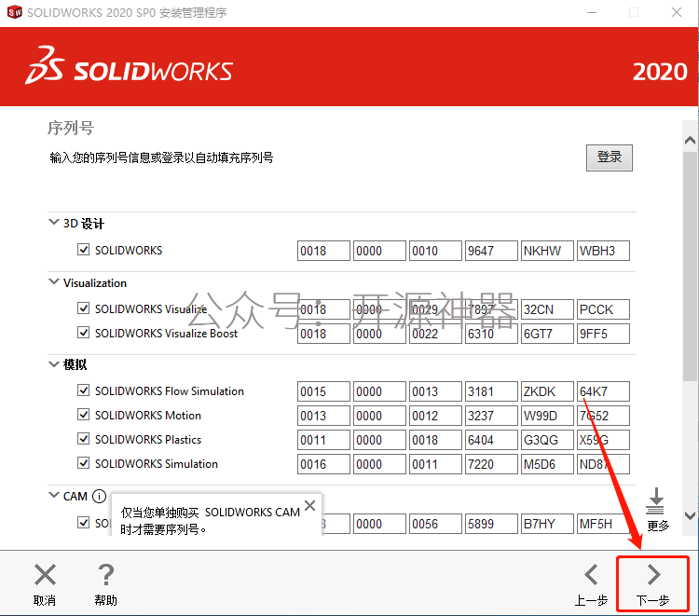Click Motion serial field 0013
This screenshot has width=699, height=616.
tap(323, 416)
